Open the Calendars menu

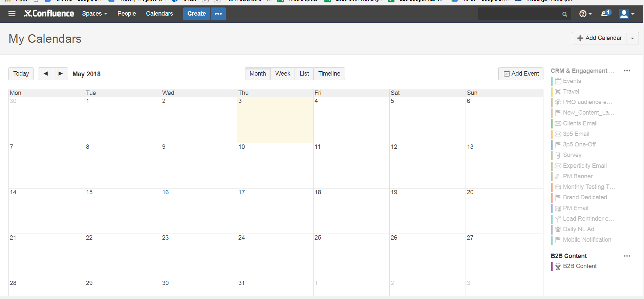tap(159, 14)
